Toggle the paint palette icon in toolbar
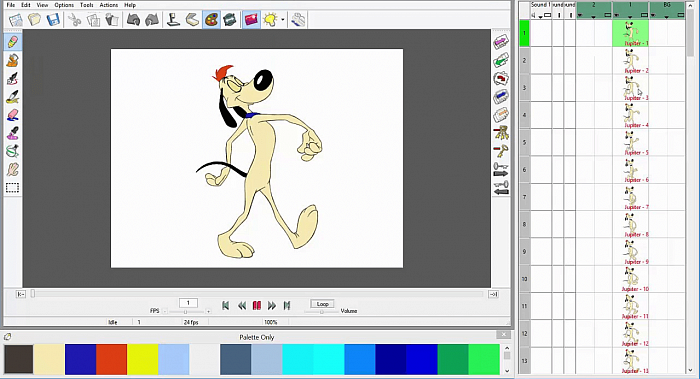 tap(211, 20)
